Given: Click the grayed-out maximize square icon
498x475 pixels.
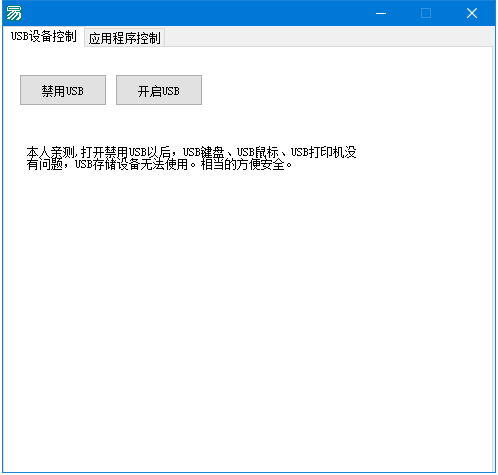Looking at the screenshot, I should point(426,13).
